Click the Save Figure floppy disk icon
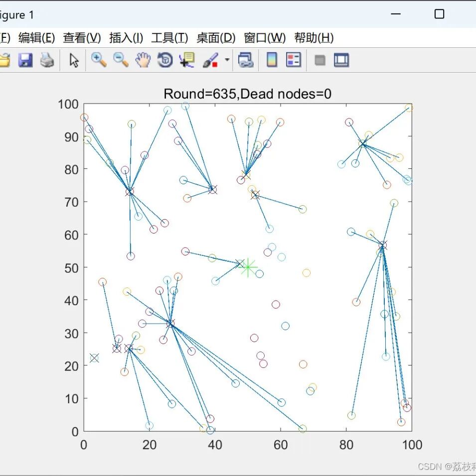 (25, 60)
